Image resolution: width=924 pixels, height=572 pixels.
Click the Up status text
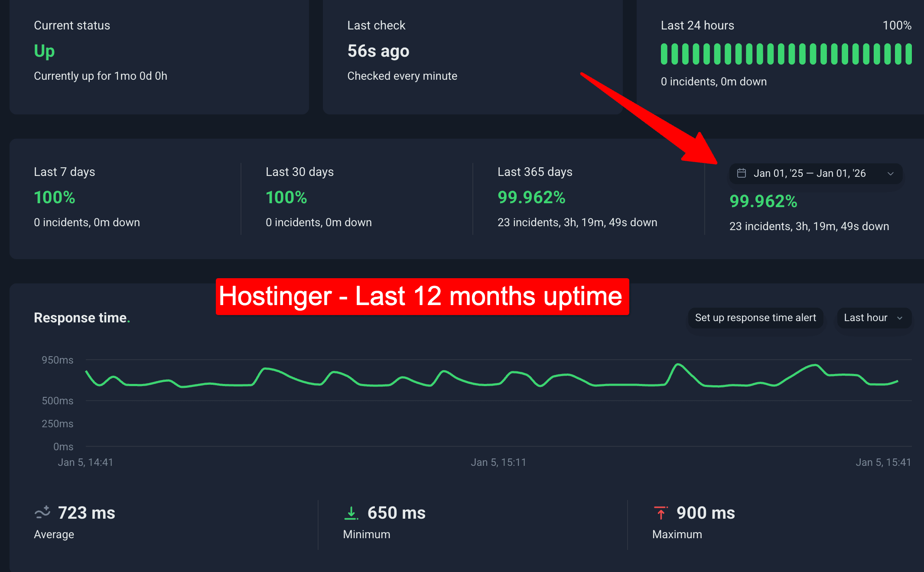pyautogui.click(x=44, y=51)
